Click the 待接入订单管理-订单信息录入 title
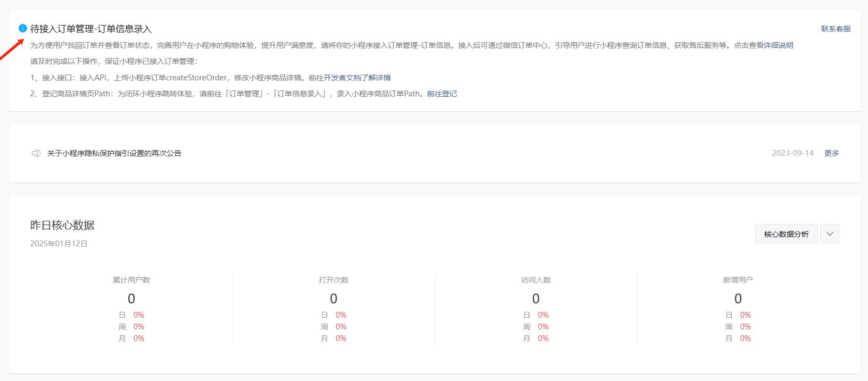 tap(91, 29)
